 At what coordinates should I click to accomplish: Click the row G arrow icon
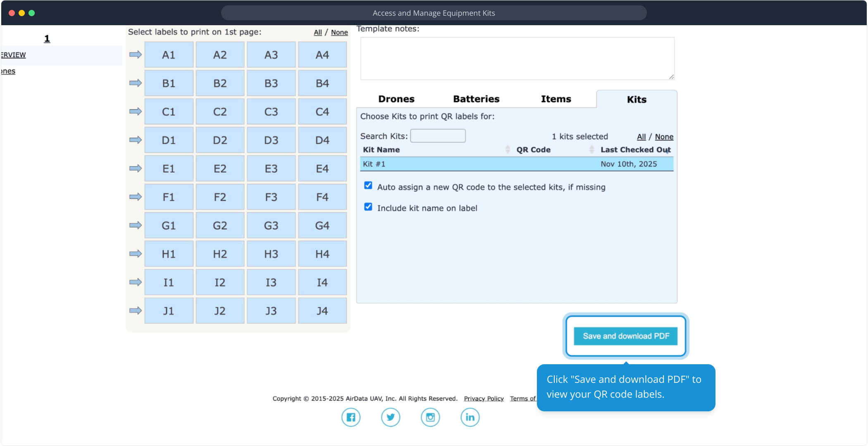tap(135, 225)
